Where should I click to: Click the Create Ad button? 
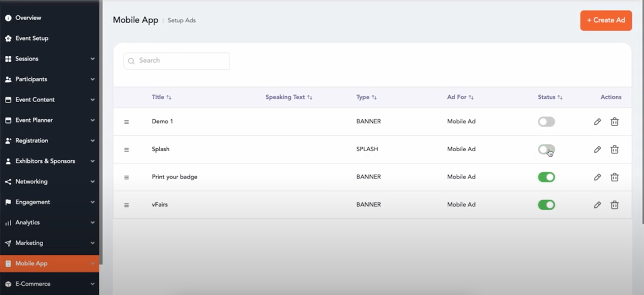[606, 20]
